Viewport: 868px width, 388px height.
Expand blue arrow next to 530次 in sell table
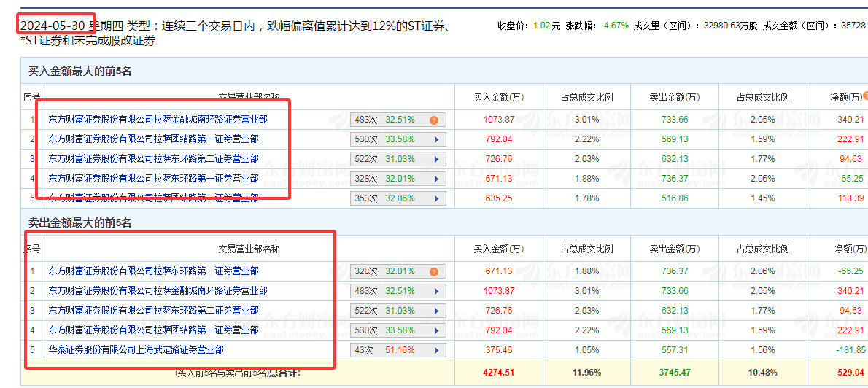436,330
